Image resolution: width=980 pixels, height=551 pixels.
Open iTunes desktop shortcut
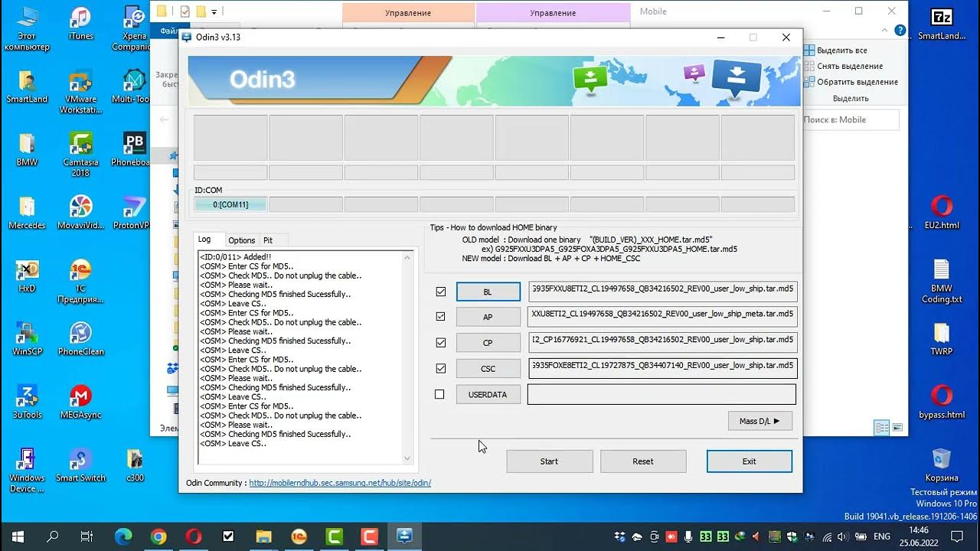pyautogui.click(x=80, y=23)
